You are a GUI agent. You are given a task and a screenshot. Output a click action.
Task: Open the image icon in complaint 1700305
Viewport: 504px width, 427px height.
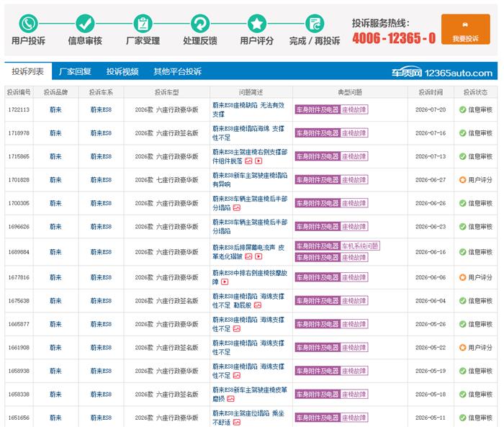[x=237, y=208]
